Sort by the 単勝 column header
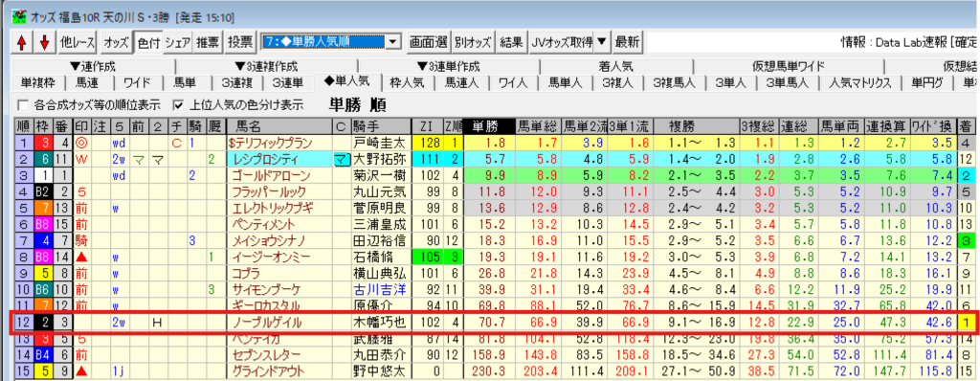Viewport: 980px width, 381px height. tap(489, 125)
